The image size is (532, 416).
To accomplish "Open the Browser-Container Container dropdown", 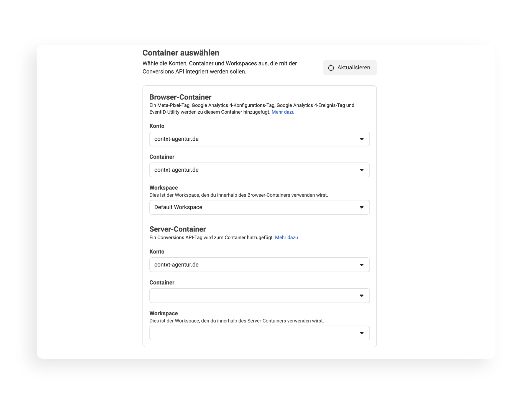I will [x=259, y=170].
